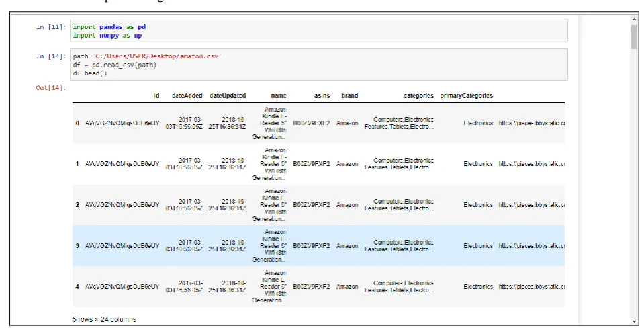Click the vertical scrollbar thumb

[635, 36]
